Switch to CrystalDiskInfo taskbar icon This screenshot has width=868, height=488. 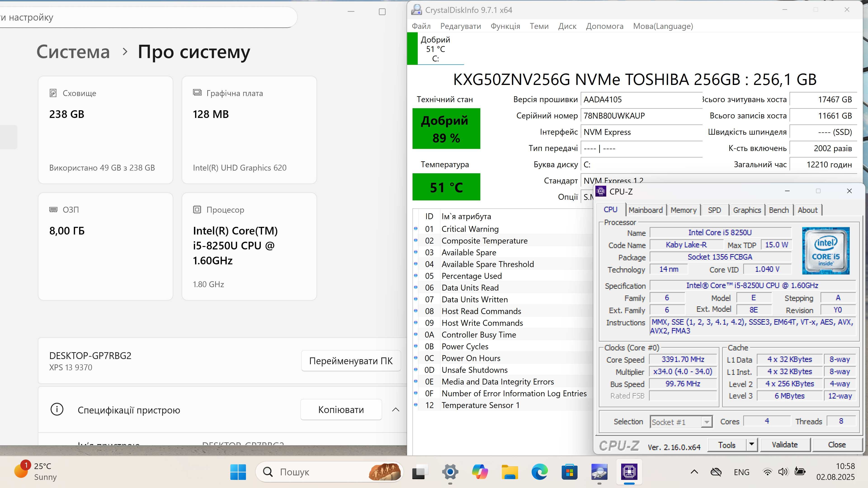[599, 472]
